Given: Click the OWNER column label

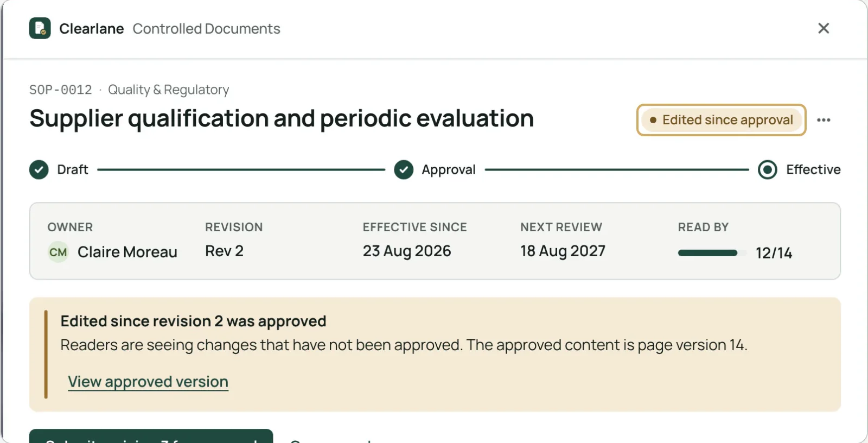Looking at the screenshot, I should click(x=70, y=227).
